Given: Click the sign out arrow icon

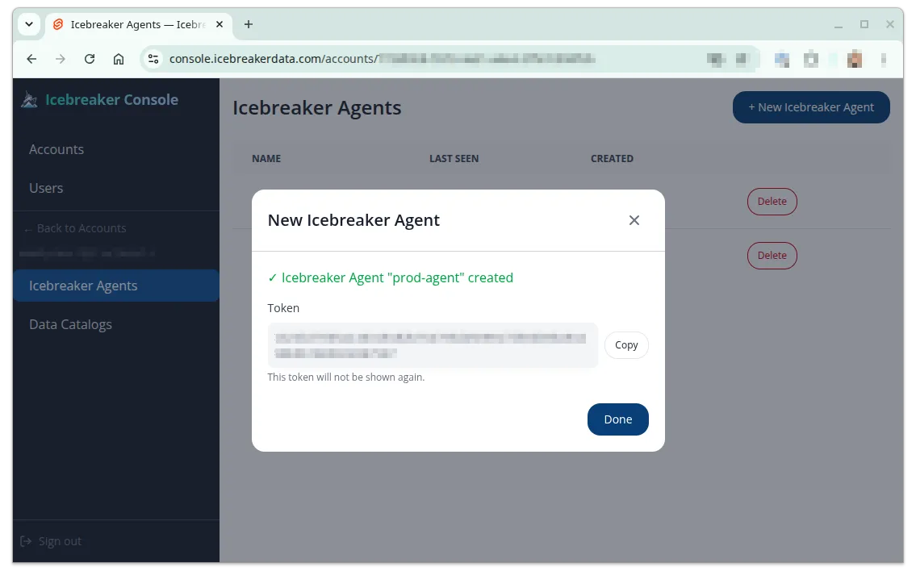Looking at the screenshot, I should [26, 541].
